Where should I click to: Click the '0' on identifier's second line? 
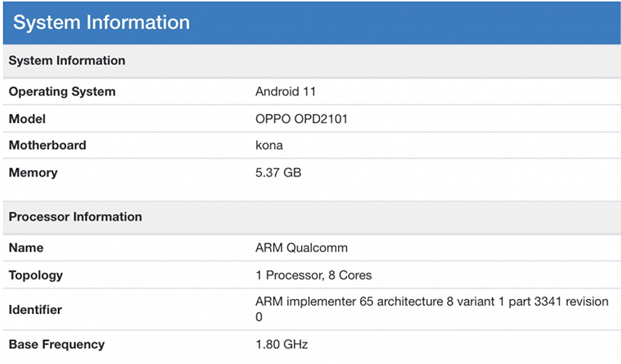pos(259,318)
